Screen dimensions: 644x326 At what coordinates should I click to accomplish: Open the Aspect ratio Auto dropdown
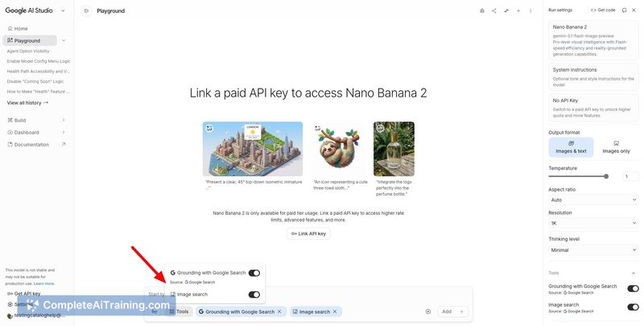(x=593, y=200)
